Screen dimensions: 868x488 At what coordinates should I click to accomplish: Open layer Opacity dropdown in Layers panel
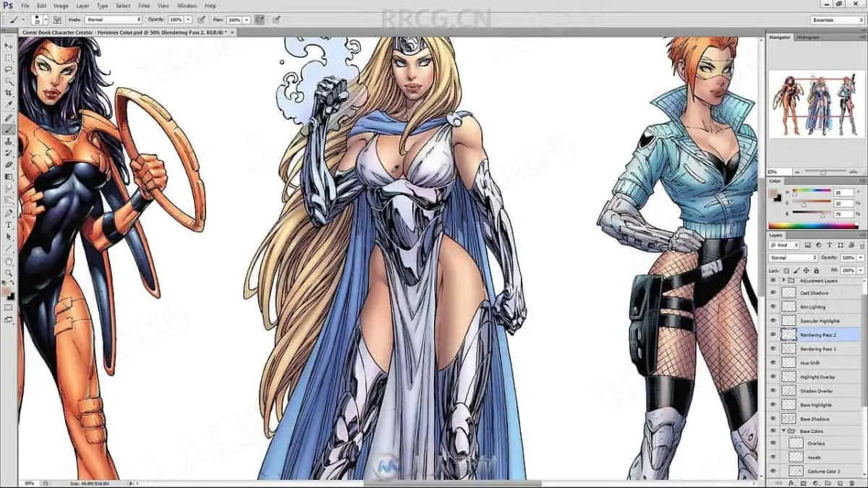coord(860,257)
